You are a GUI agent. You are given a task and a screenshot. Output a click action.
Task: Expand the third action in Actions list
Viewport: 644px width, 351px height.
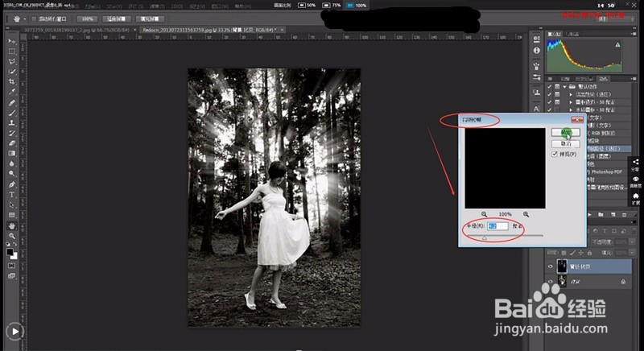(x=571, y=110)
